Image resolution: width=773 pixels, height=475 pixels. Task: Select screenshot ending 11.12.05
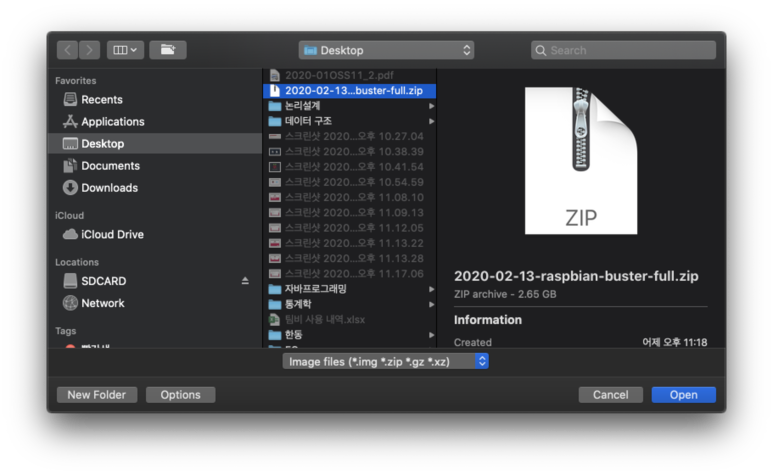pos(350,228)
